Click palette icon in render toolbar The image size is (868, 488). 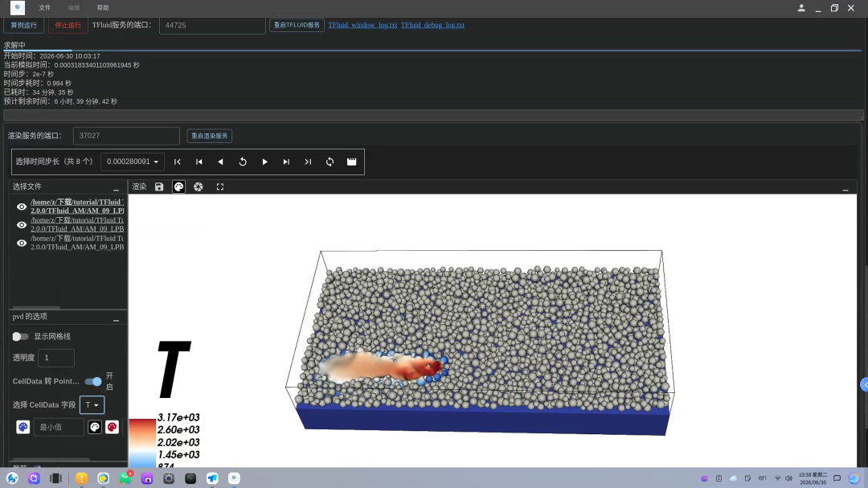pos(178,187)
